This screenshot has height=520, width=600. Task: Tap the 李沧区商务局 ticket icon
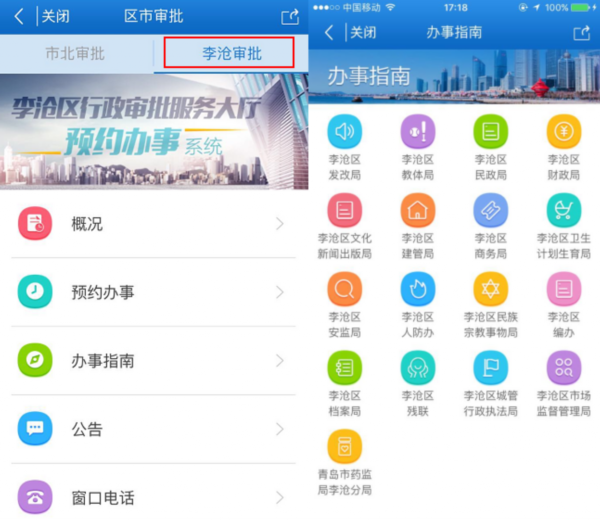[x=490, y=210]
